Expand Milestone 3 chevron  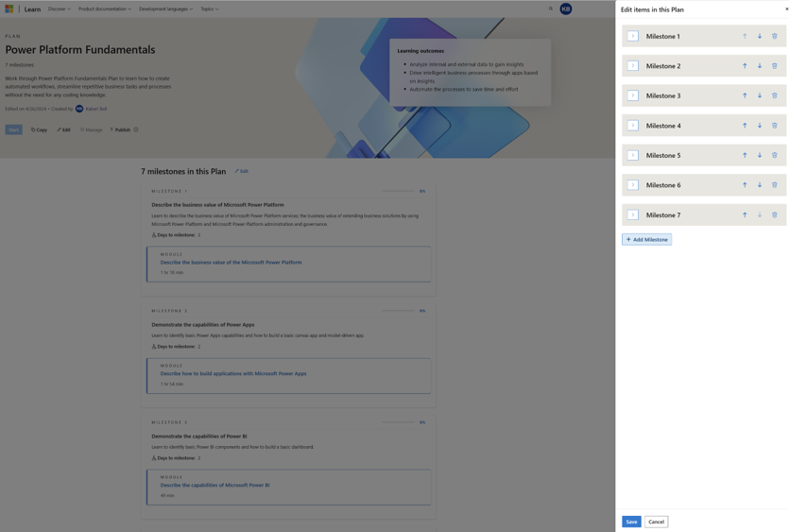pos(633,95)
